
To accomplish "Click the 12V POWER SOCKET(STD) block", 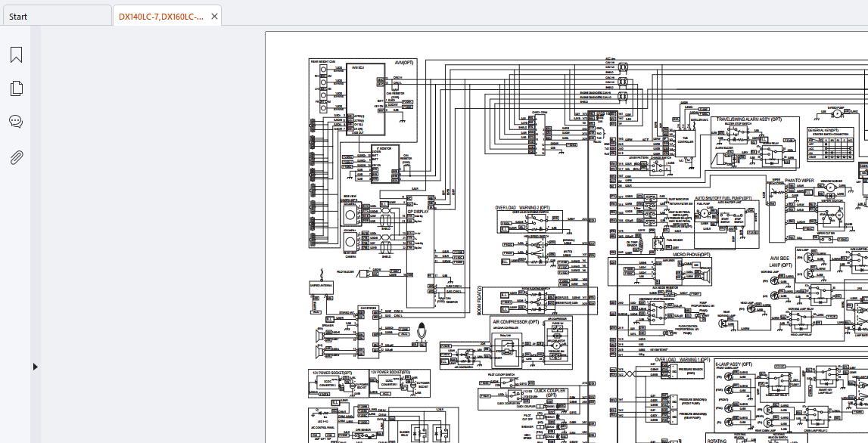I will coord(400,384).
